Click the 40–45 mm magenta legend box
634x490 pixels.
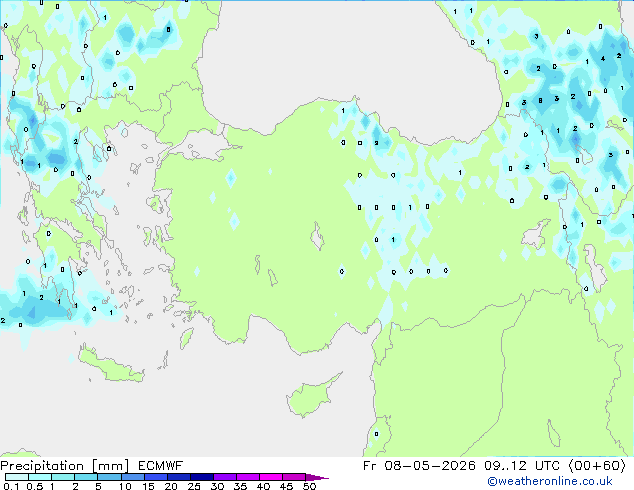pos(271,477)
